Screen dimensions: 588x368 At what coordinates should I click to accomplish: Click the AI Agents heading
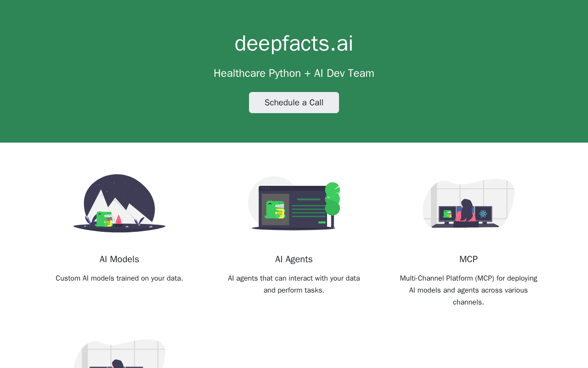(294, 259)
